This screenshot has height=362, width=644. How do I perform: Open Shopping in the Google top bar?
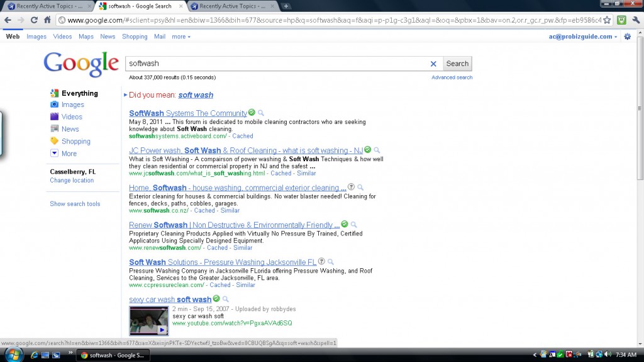(135, 37)
